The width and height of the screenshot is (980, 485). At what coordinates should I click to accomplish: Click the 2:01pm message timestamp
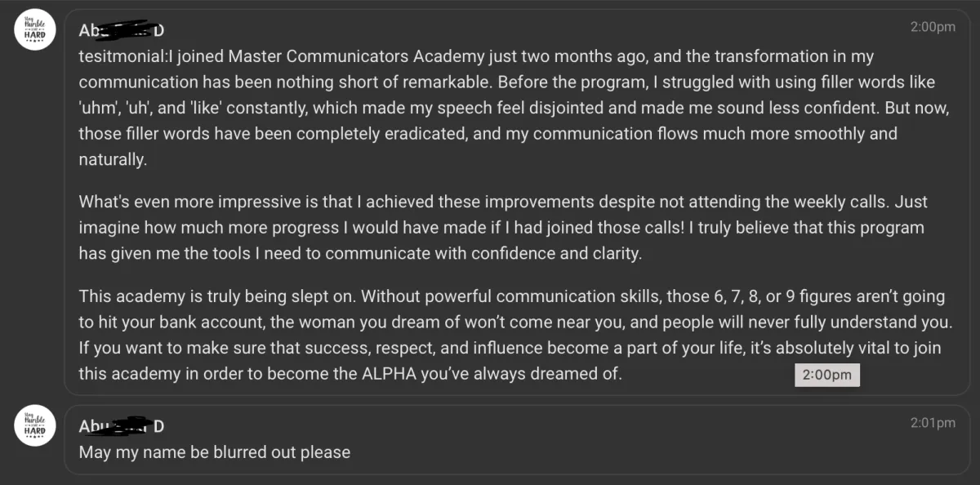tap(933, 423)
